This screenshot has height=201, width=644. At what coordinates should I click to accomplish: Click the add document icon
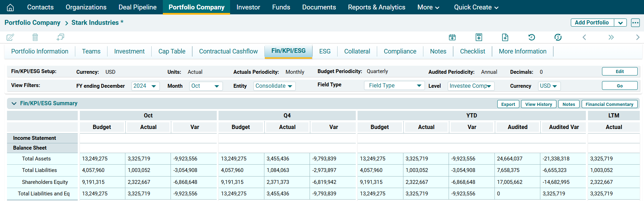point(505,37)
